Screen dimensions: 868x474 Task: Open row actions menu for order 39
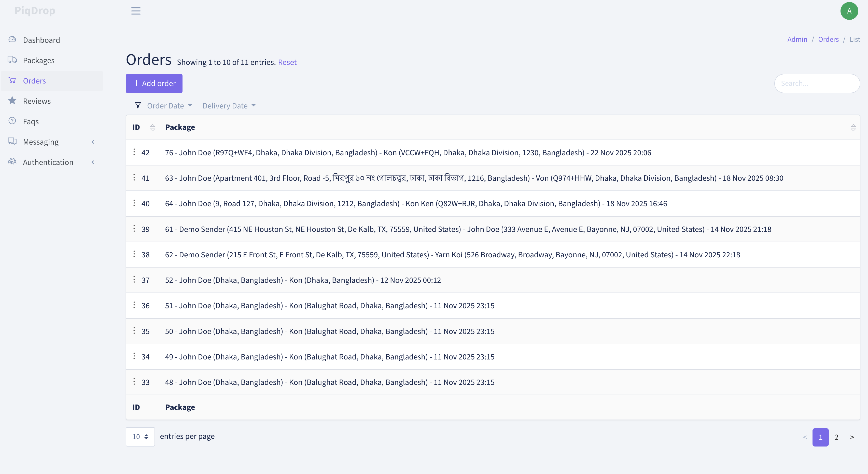click(x=134, y=229)
